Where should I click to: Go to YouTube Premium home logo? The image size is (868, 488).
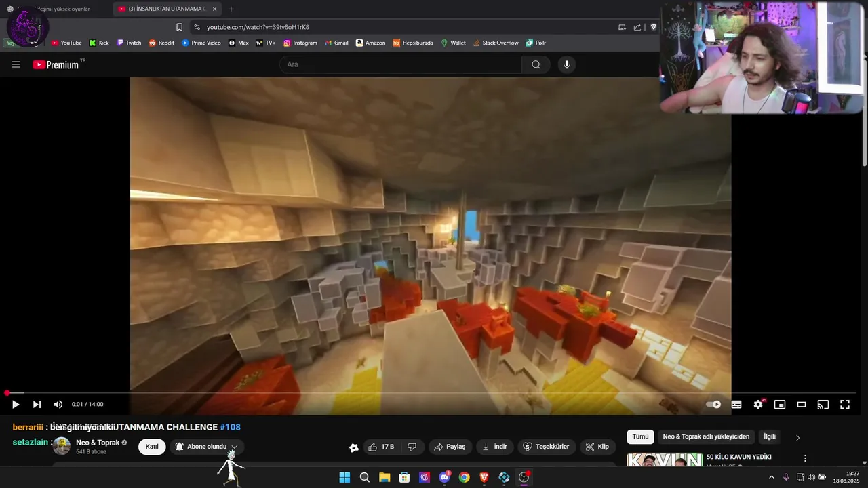[56, 64]
